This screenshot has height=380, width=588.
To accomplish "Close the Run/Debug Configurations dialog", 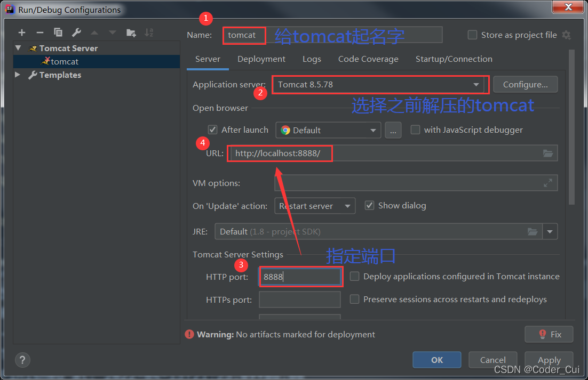I will point(568,7).
